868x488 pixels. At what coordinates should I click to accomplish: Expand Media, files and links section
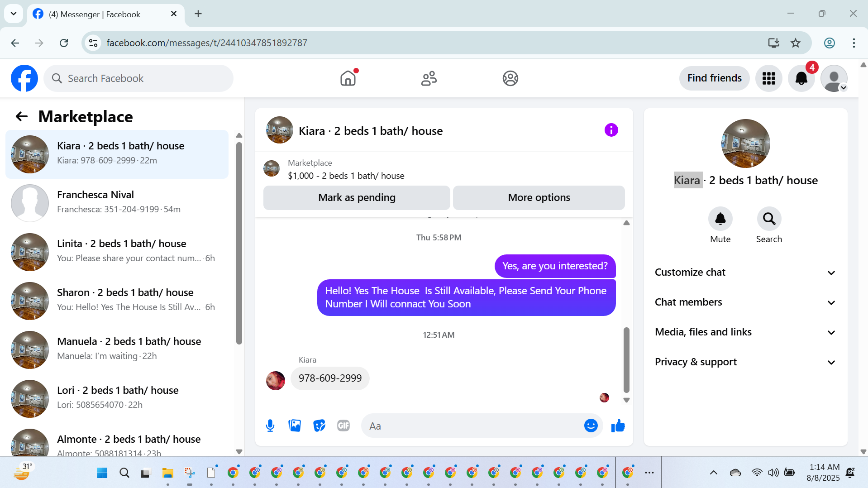(x=745, y=332)
